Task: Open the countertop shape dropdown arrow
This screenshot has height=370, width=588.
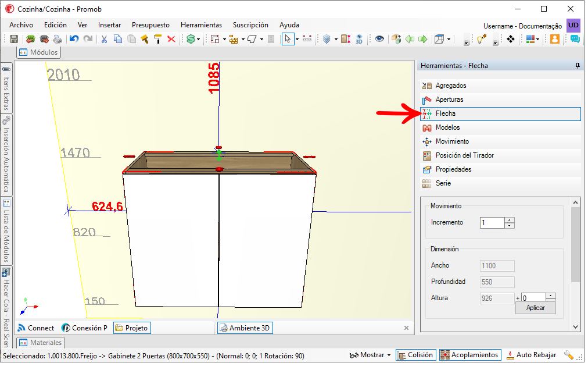Action: (x=261, y=39)
